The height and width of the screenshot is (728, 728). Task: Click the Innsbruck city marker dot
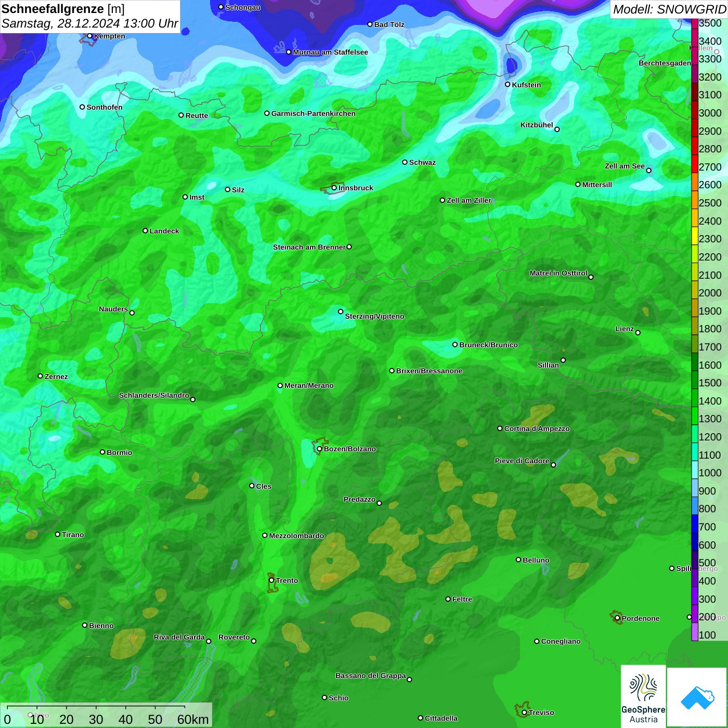coord(334,188)
